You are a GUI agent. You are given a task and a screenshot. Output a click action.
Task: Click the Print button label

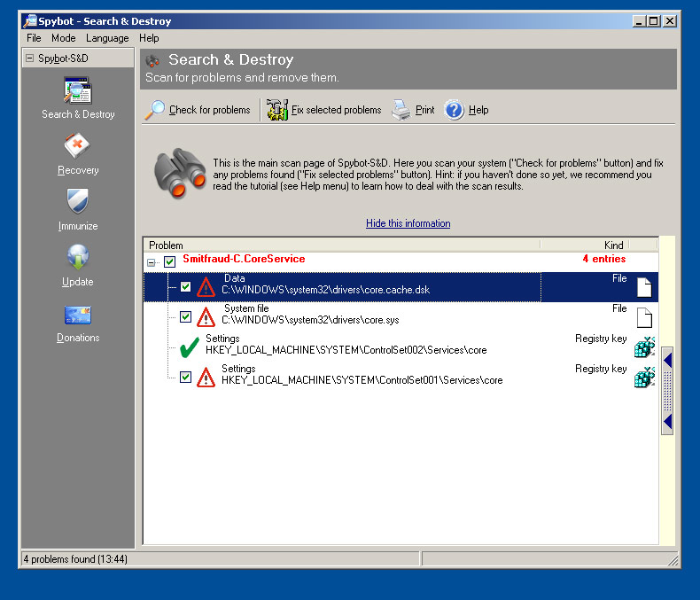coord(424,110)
